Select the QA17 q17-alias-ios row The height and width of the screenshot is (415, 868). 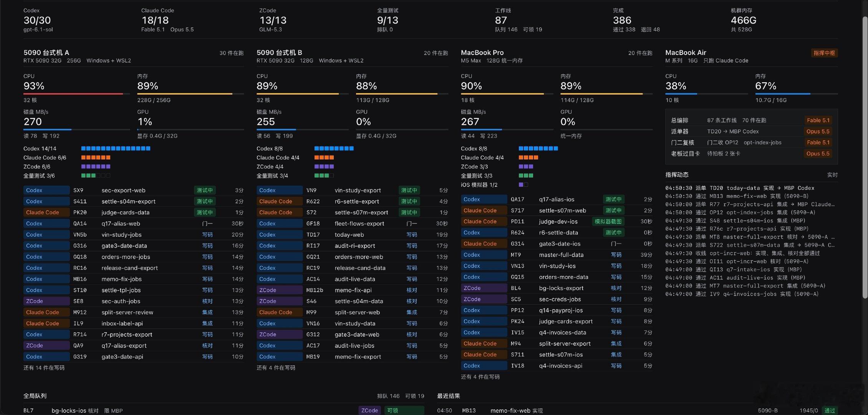557,199
